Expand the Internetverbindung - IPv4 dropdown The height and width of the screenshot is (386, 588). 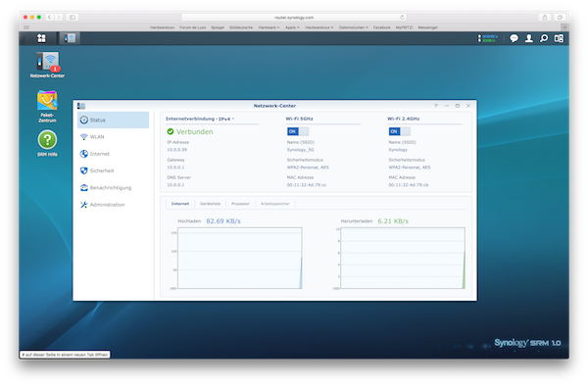(x=200, y=119)
